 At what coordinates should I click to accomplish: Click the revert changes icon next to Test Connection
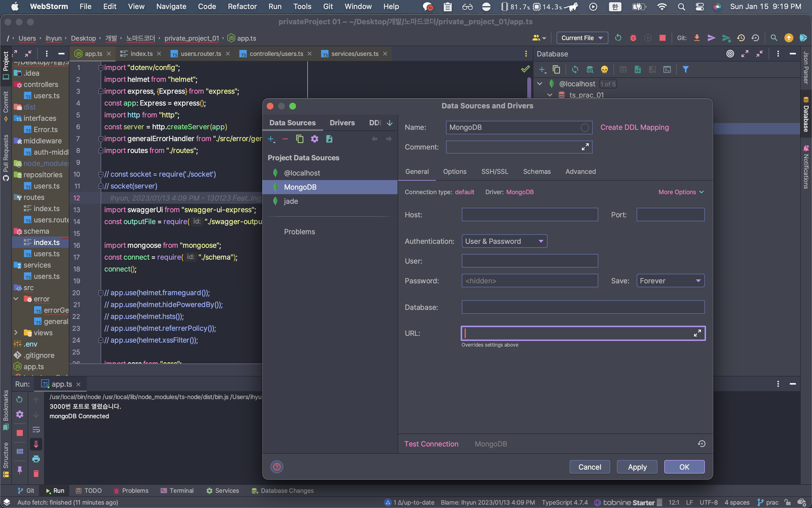[x=701, y=444]
